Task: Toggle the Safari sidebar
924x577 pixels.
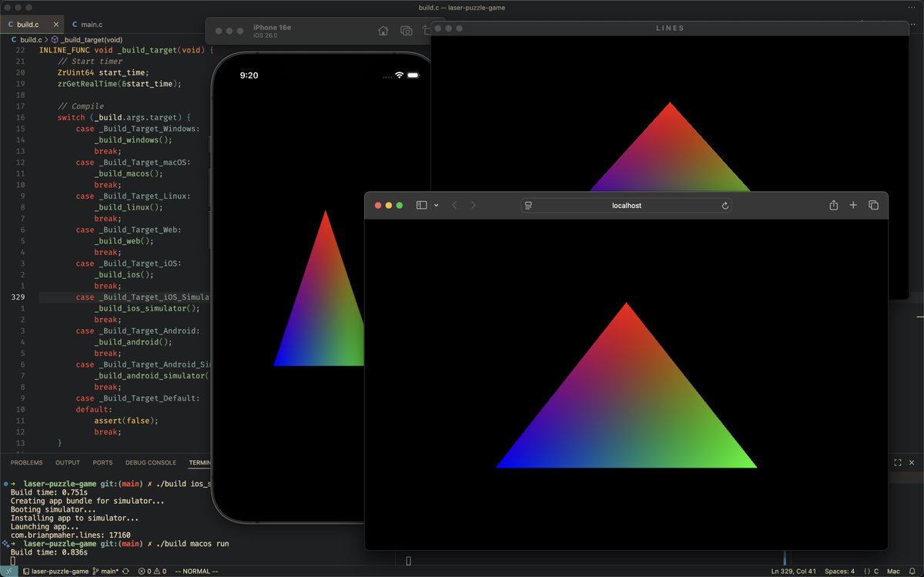Action: point(420,205)
